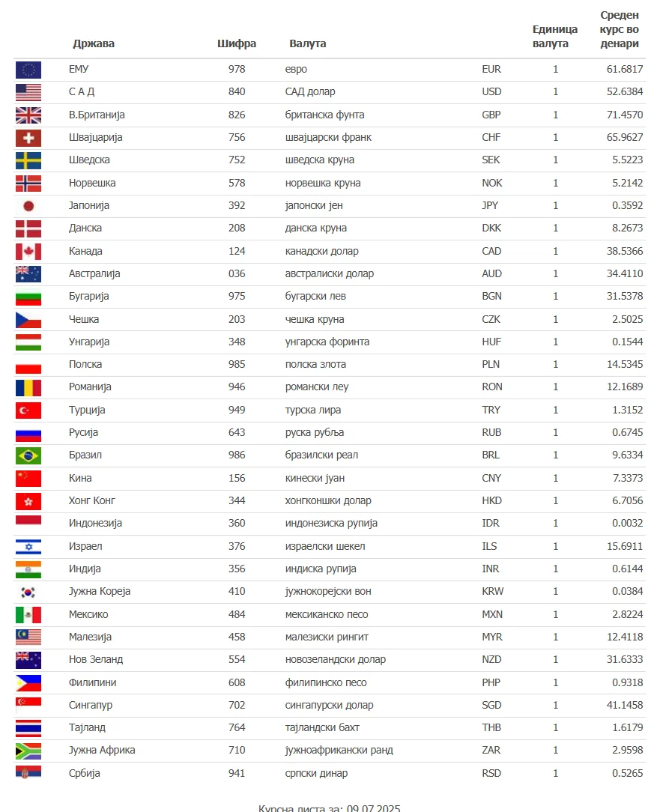Select the Swiss flag icon

[28, 139]
